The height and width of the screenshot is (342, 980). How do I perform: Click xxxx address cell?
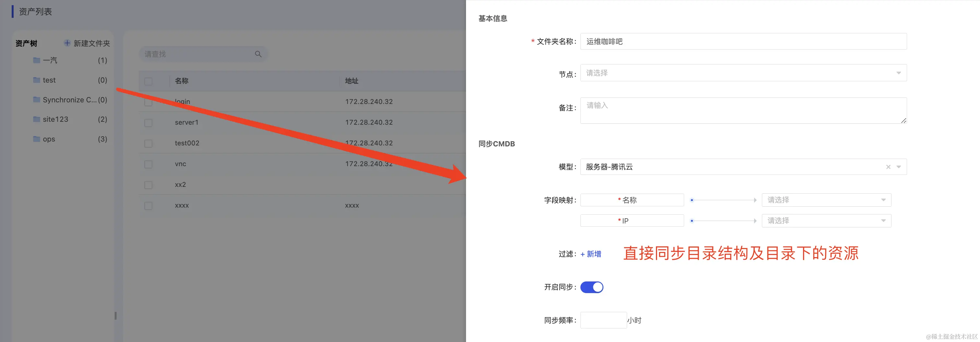(352, 205)
